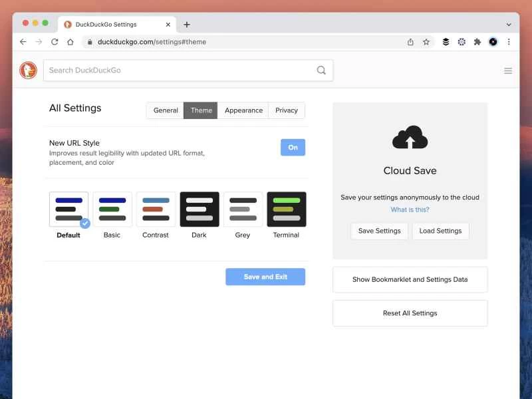Reload the page

[x=55, y=42]
